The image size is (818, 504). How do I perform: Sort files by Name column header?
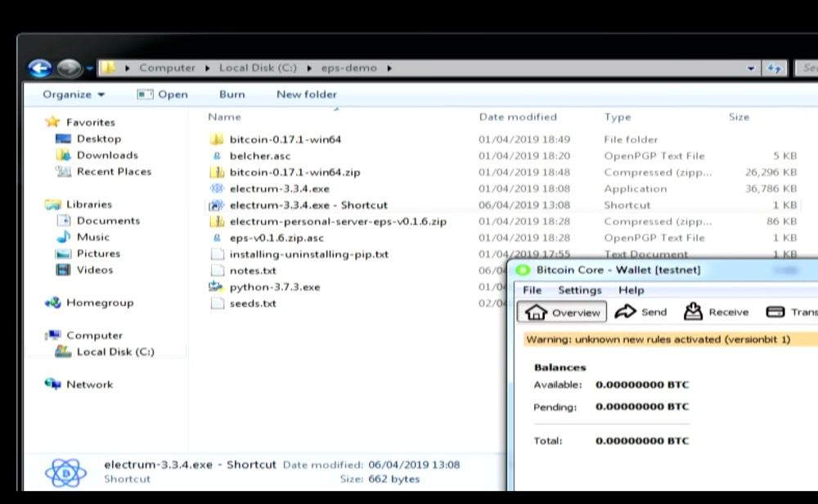click(224, 117)
